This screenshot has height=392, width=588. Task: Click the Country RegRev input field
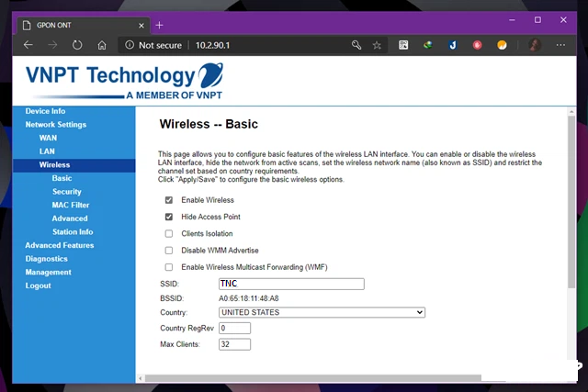click(x=235, y=328)
